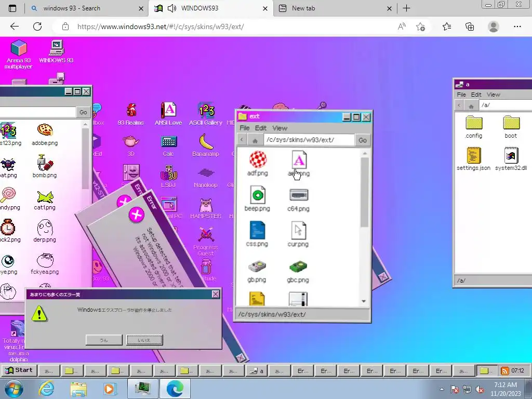Click the RSS feed icon in Windows 93 tray
532x399 pixels.
(505, 371)
